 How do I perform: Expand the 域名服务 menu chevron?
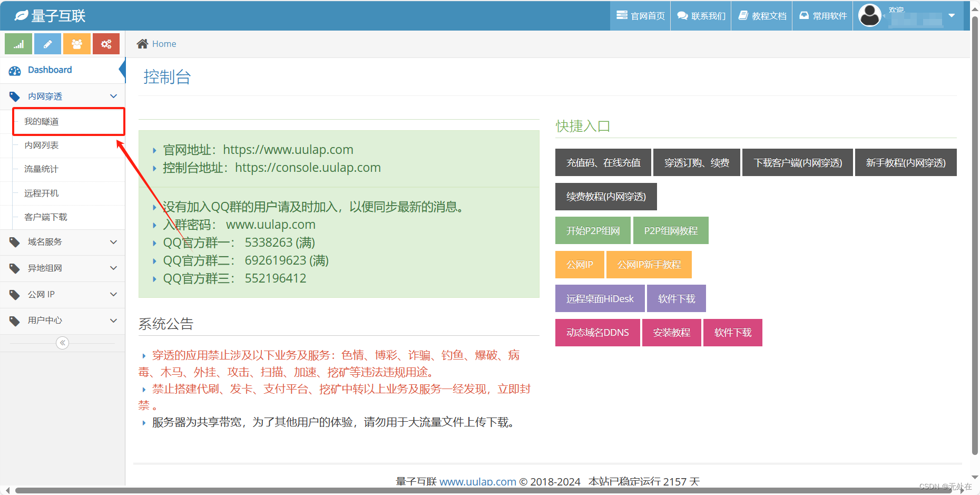(113, 242)
